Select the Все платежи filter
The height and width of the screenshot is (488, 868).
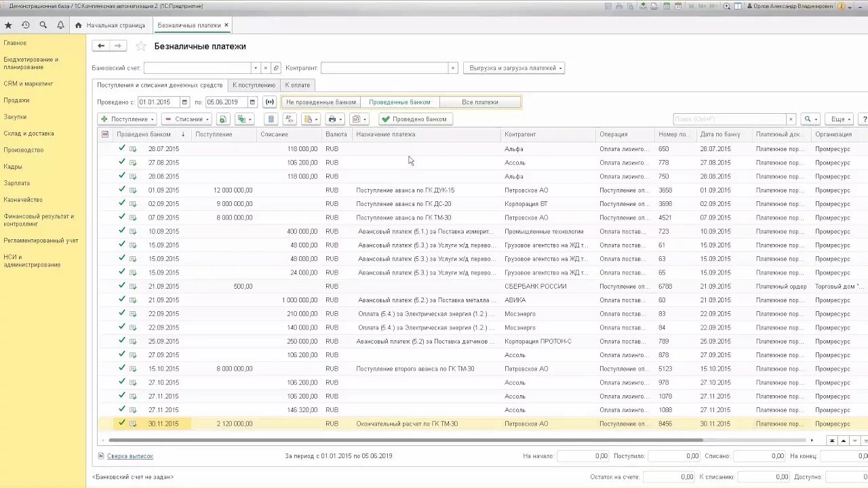[x=480, y=102]
